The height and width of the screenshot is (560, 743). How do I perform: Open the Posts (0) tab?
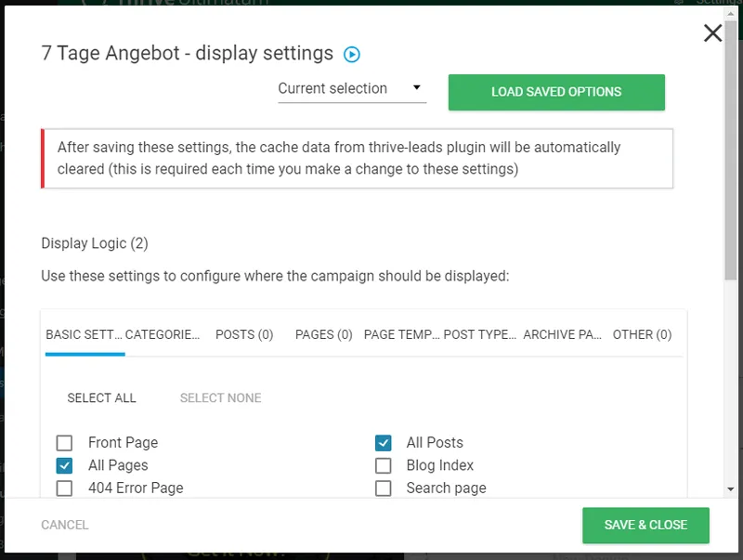(x=244, y=334)
